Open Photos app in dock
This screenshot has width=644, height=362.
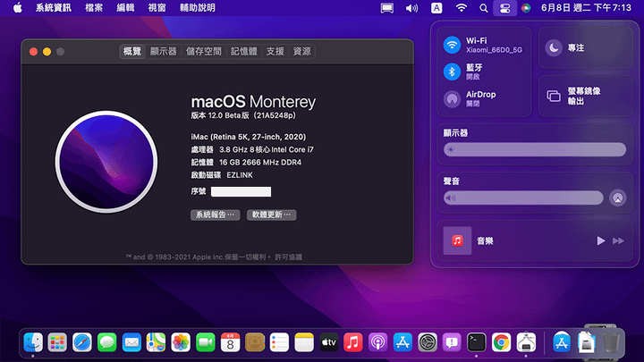181,342
